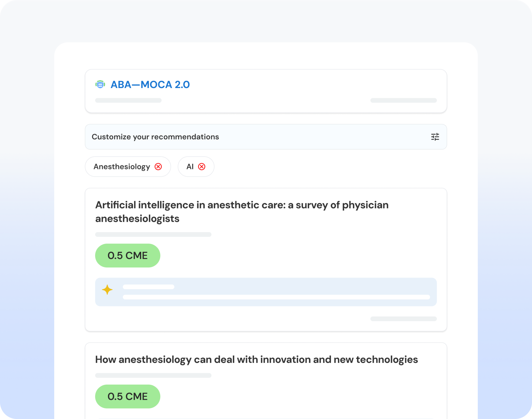Click the short line in the AI summary box
The width and height of the screenshot is (532, 419).
(x=149, y=287)
